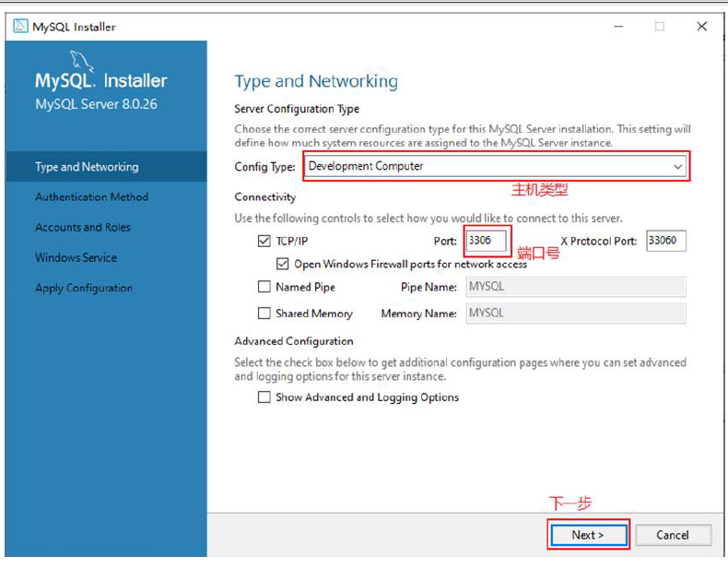Click the Memory Name field
The image size is (728, 569).
576,313
